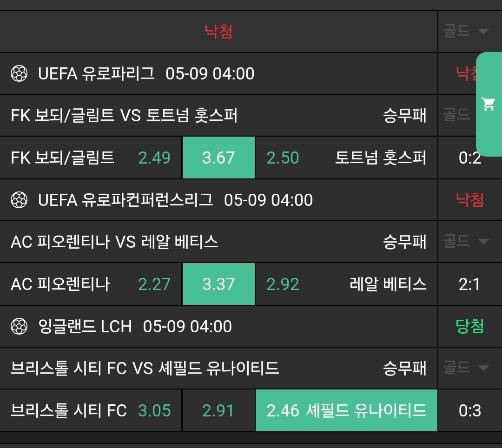Open 브리스톨 시티 FC VS 셰필드 유나이티드 title

pos(145,368)
